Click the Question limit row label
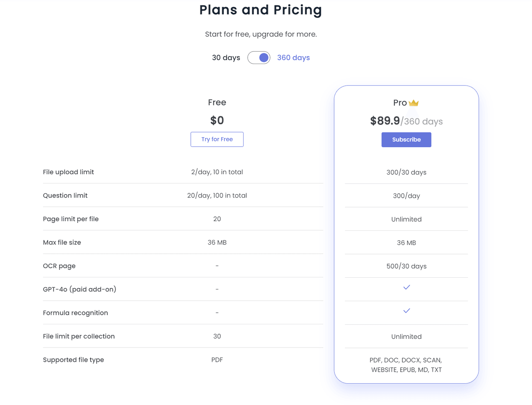Image resolution: width=532 pixels, height=405 pixels. tap(65, 195)
